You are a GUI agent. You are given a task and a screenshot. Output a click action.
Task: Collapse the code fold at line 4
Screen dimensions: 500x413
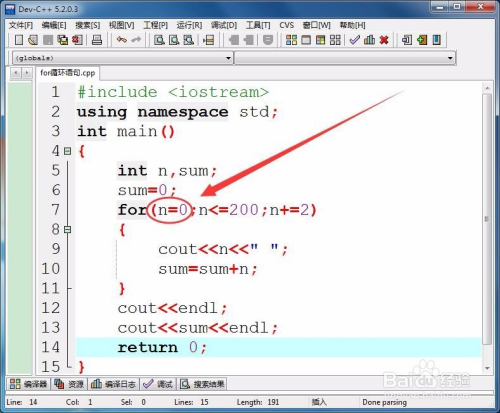(x=67, y=151)
